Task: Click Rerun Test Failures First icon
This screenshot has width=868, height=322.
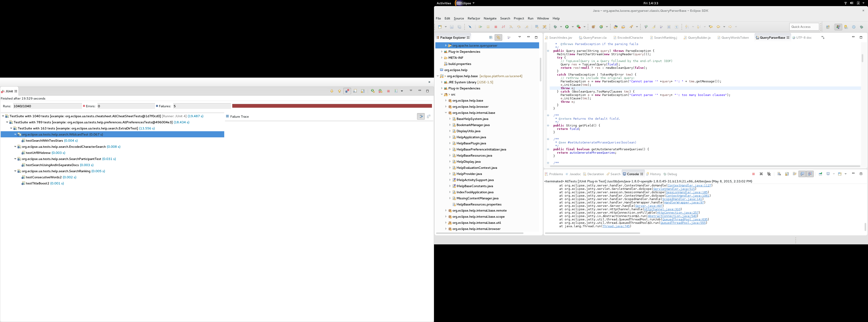Action: coord(380,91)
